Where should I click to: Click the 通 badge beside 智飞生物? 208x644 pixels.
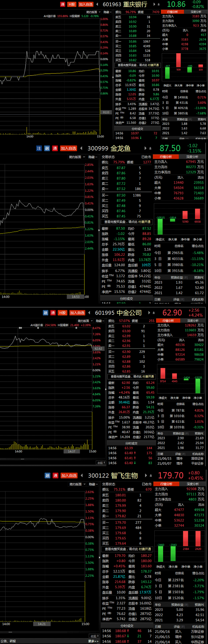pyautogui.click(x=55, y=476)
